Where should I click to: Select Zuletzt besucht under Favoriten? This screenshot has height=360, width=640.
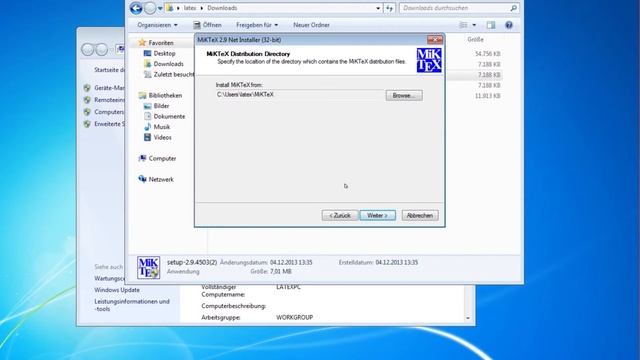(x=174, y=74)
